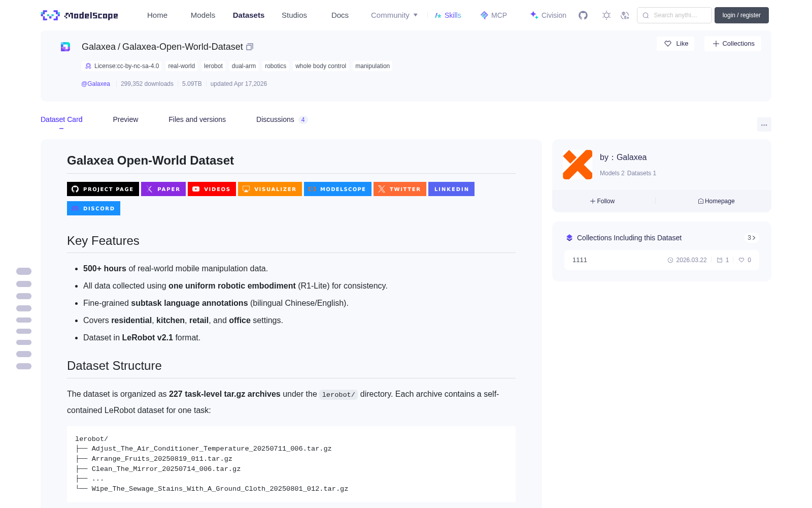Open the ModelScope logo home link

pyautogui.click(x=80, y=15)
